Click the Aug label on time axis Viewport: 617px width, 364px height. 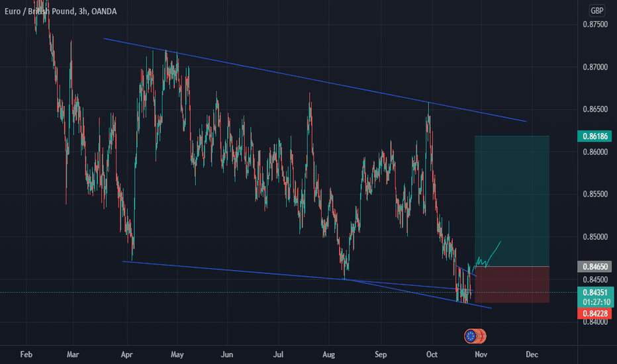[328, 355]
